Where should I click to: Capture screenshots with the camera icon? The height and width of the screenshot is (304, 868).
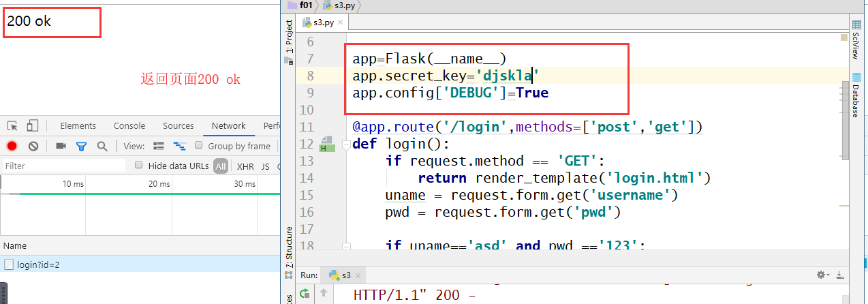click(x=61, y=146)
